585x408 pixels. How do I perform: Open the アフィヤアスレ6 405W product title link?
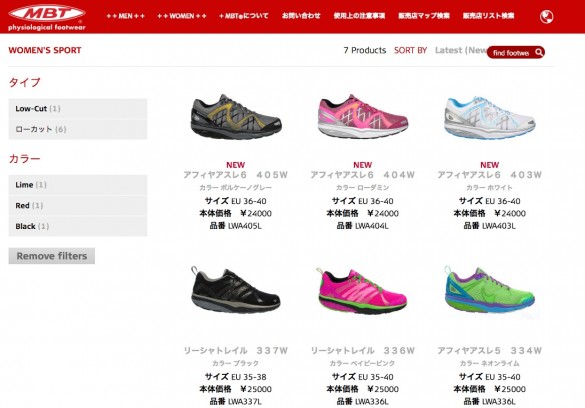click(236, 175)
